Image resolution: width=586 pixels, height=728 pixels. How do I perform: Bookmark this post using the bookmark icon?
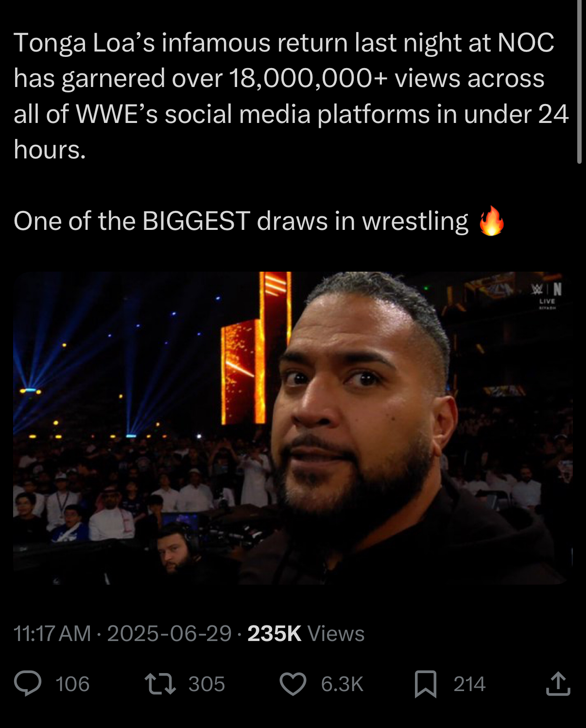tap(425, 684)
